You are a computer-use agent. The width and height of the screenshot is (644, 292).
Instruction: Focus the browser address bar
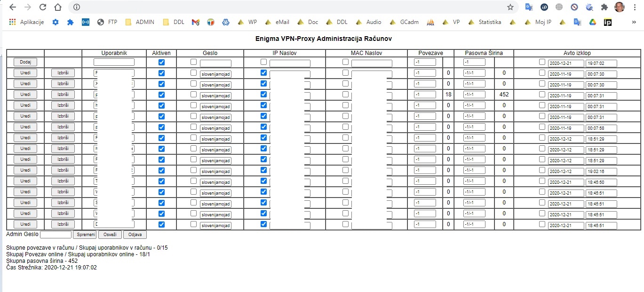292,7
